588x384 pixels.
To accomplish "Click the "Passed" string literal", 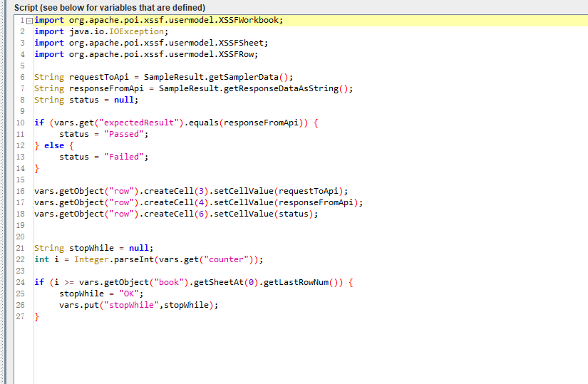I will coord(124,134).
